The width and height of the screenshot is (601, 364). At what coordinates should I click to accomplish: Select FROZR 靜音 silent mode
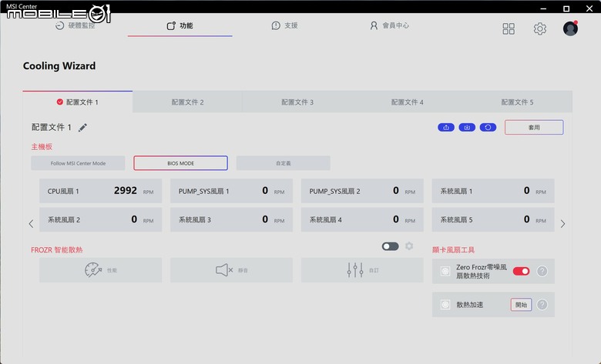[231, 270]
